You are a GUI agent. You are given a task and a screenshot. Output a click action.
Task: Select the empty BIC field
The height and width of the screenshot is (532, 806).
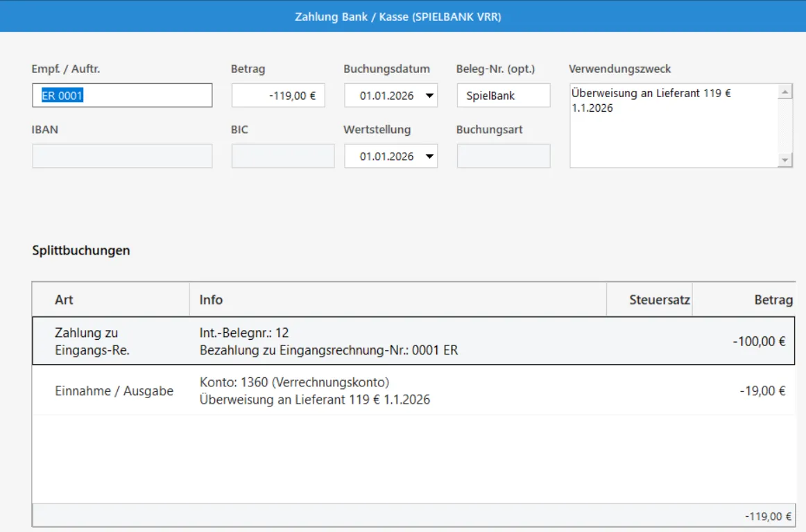[x=282, y=156]
